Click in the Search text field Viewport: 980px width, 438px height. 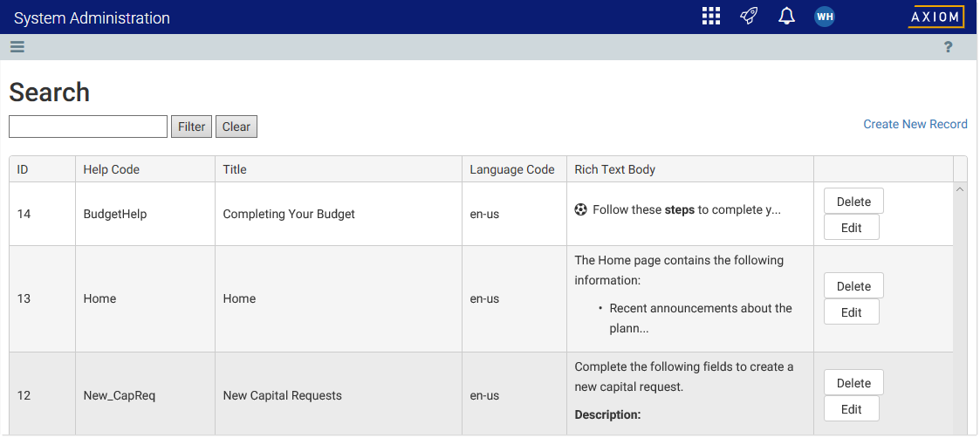click(88, 127)
